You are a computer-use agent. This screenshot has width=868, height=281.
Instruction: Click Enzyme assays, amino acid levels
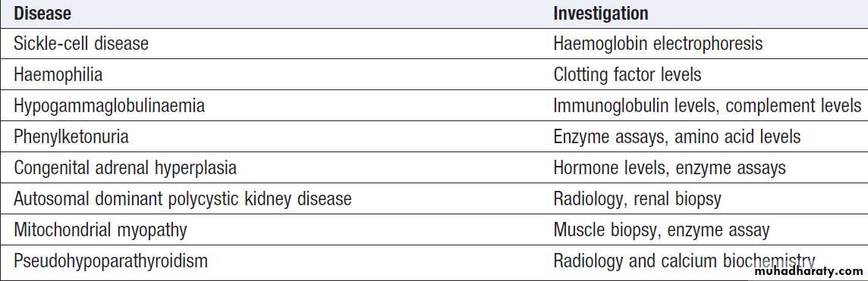(x=677, y=136)
